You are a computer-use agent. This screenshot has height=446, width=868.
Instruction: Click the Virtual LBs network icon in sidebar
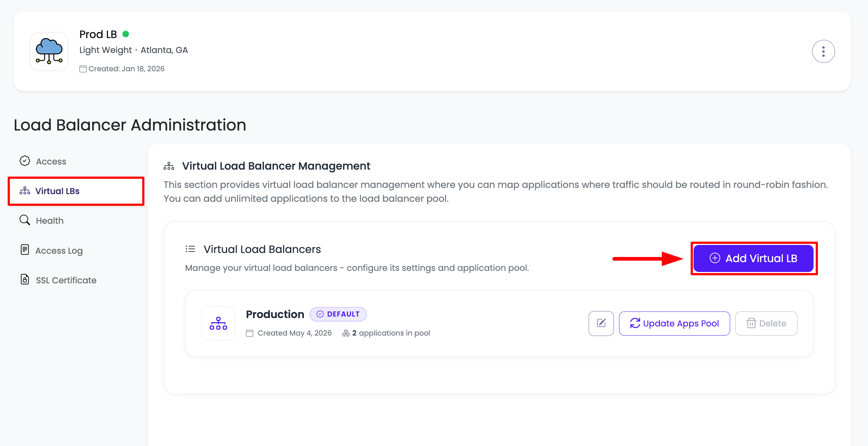(25, 191)
